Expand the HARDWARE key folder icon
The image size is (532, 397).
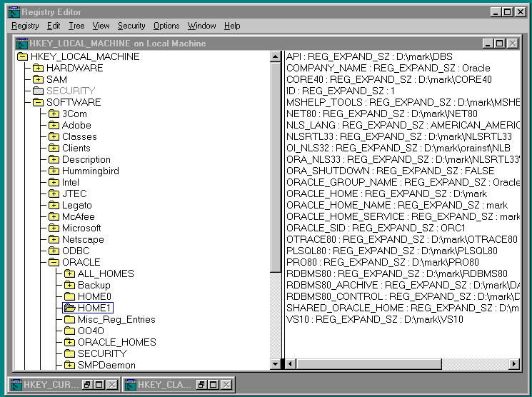[x=38, y=69]
